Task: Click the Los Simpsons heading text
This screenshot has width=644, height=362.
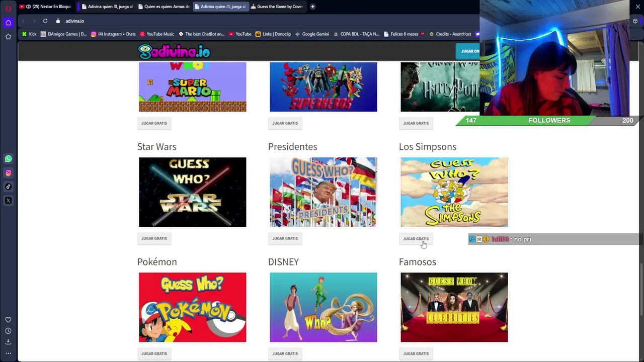Action: [428, 147]
